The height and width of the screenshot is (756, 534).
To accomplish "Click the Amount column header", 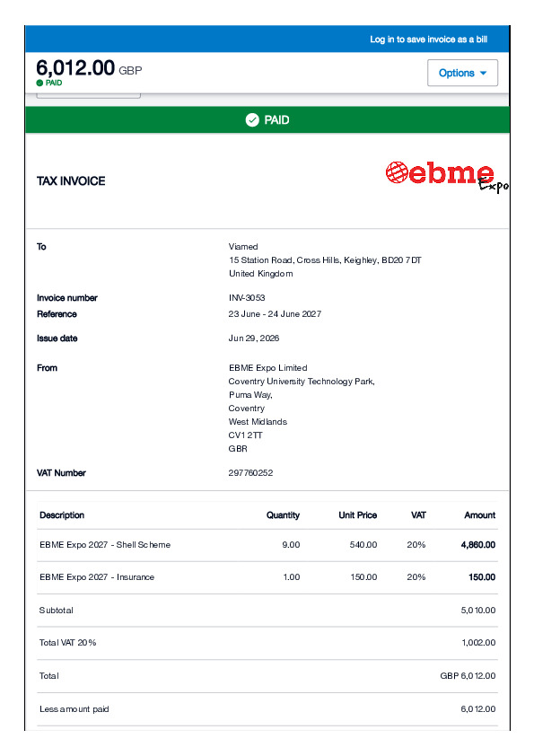I will click(x=479, y=515).
